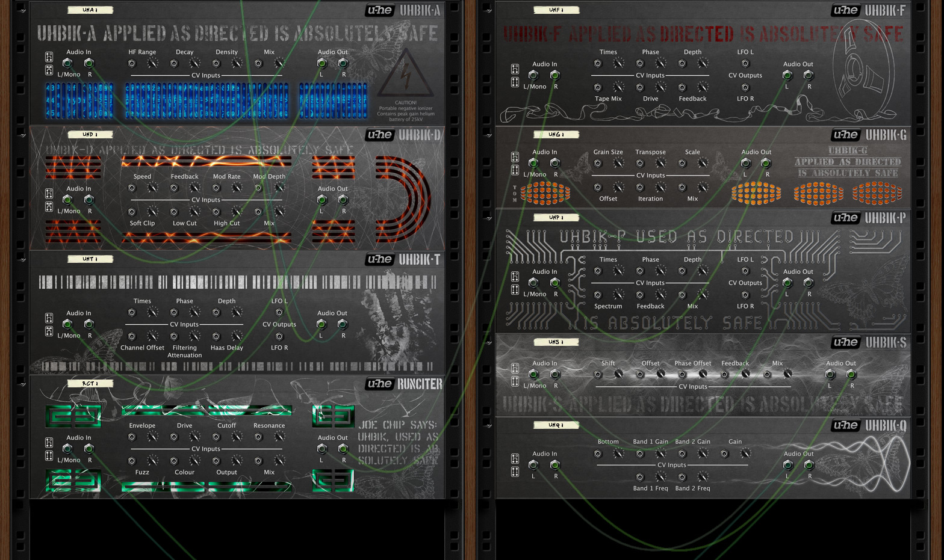The height and width of the screenshot is (560, 944).
Task: Click the RCT 1 device name tape
Action: pos(90,383)
